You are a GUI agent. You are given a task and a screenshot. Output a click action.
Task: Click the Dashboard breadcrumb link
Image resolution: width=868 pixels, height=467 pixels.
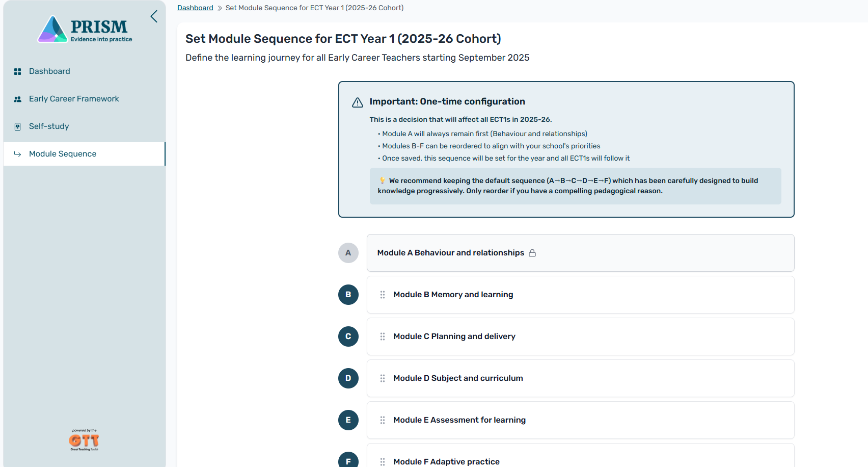tap(195, 8)
